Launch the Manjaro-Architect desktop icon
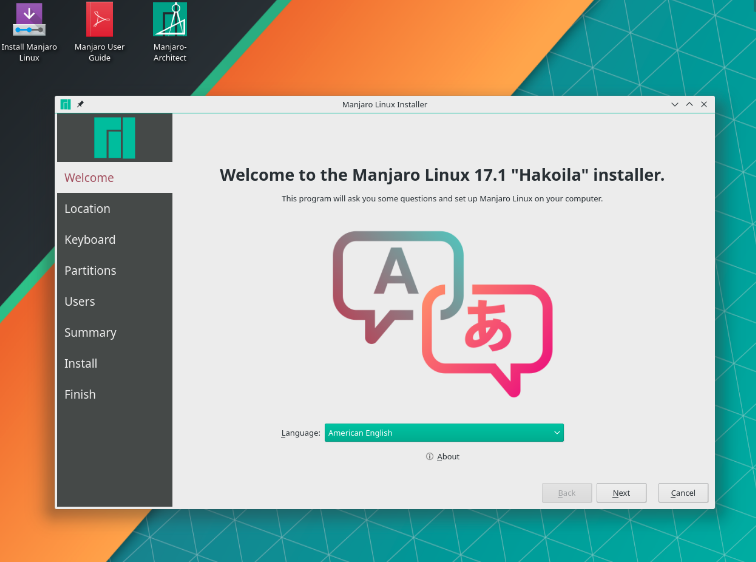Image resolution: width=756 pixels, height=562 pixels. click(x=170, y=32)
